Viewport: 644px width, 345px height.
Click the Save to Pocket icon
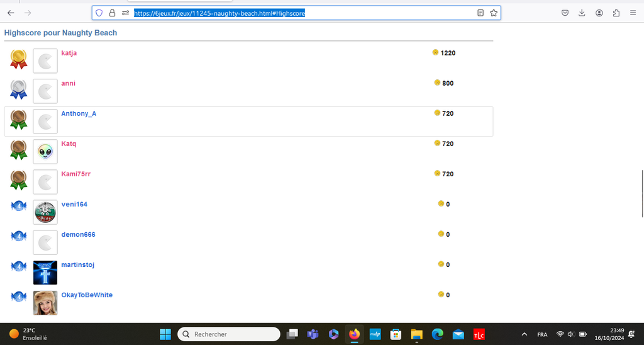tap(565, 13)
